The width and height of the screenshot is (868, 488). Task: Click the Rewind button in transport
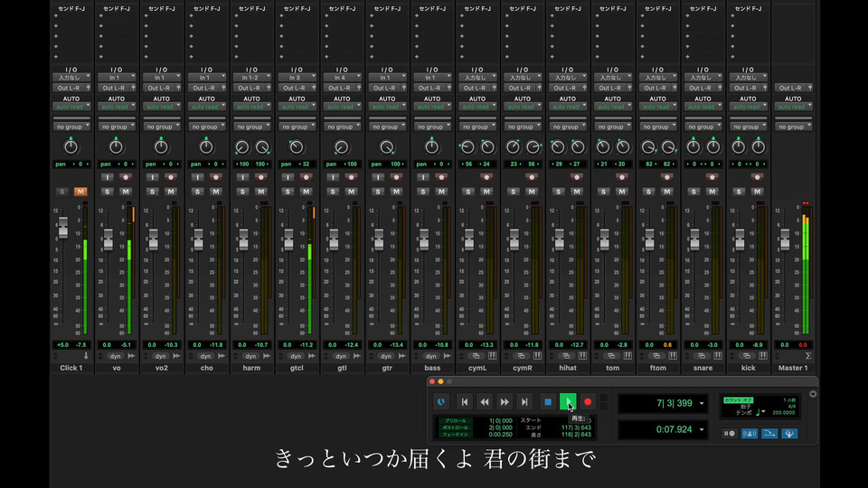(x=485, y=401)
